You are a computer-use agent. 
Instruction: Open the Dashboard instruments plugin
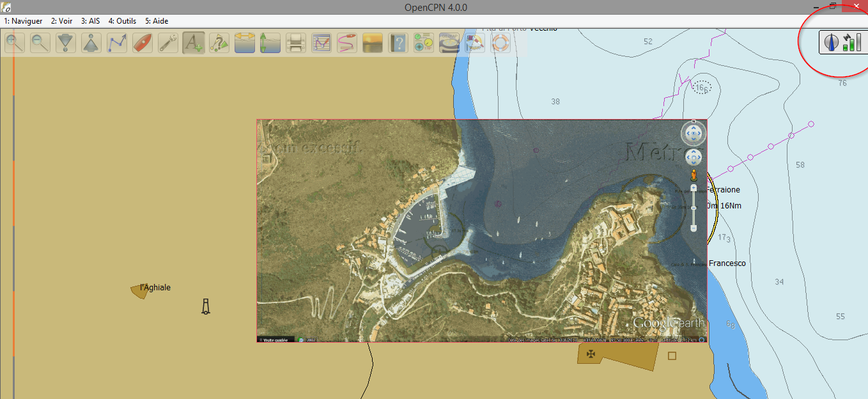click(x=424, y=43)
